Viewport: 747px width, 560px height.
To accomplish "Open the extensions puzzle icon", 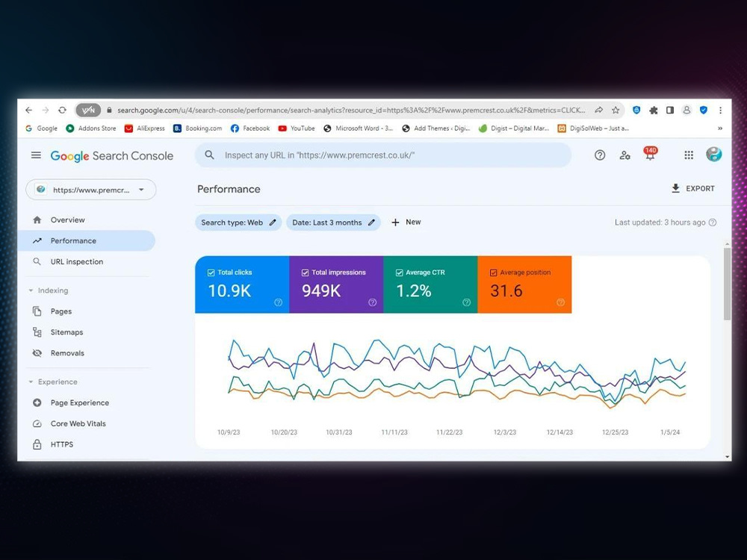I will 653,110.
